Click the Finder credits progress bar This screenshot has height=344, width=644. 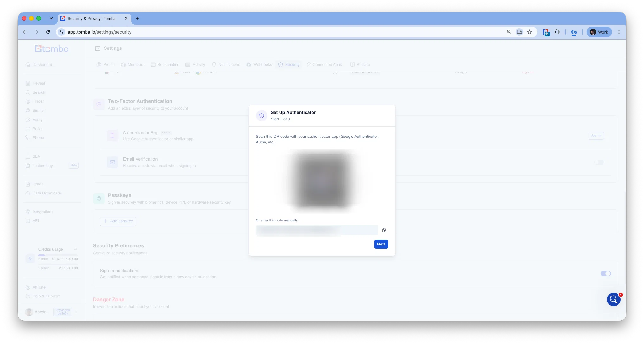coord(58,255)
